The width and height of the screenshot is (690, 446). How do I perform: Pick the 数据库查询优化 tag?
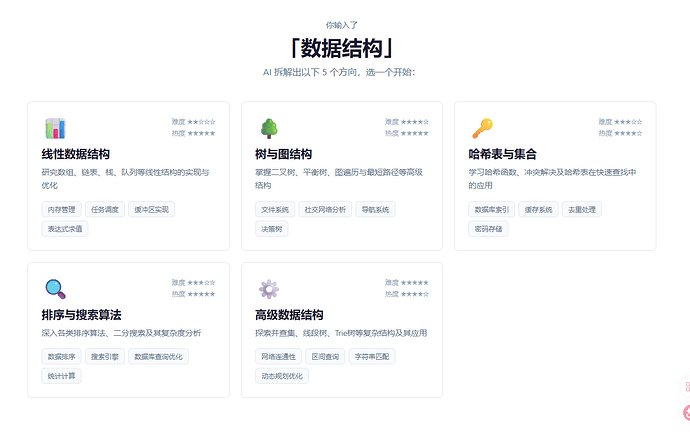coord(158,356)
